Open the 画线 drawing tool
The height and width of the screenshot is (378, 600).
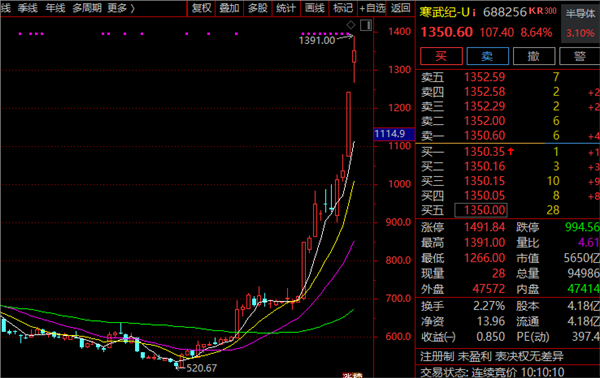point(315,8)
